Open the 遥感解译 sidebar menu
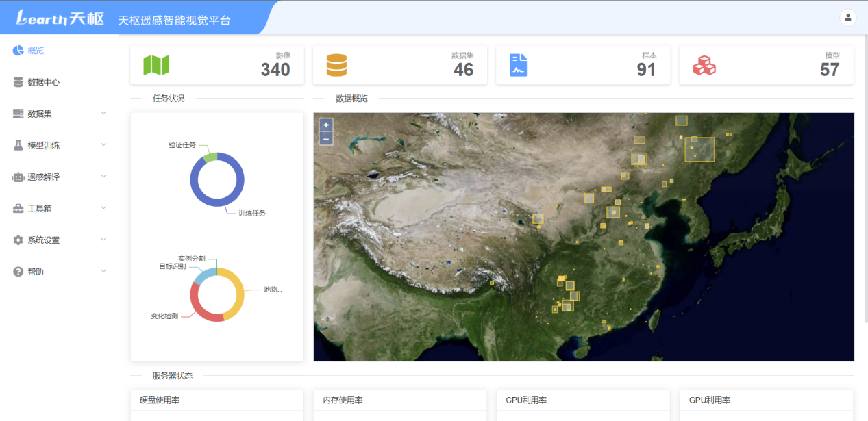This screenshot has width=868, height=421. (59, 177)
